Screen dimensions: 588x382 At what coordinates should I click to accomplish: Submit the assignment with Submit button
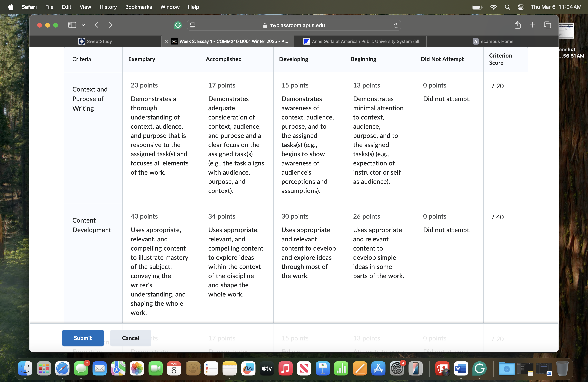[x=83, y=338]
